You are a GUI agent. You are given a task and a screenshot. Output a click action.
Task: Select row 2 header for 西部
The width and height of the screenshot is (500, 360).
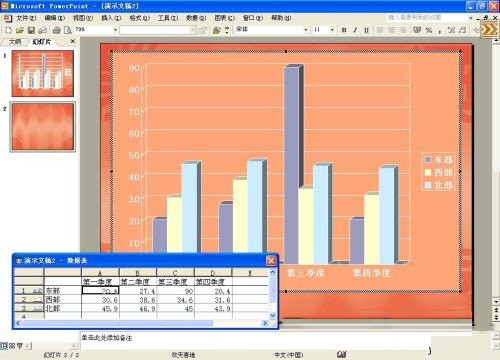[29, 299]
